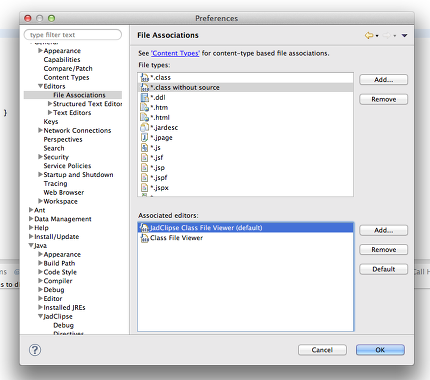Expand the Network Connections node
430x380 pixels.
click(40, 130)
